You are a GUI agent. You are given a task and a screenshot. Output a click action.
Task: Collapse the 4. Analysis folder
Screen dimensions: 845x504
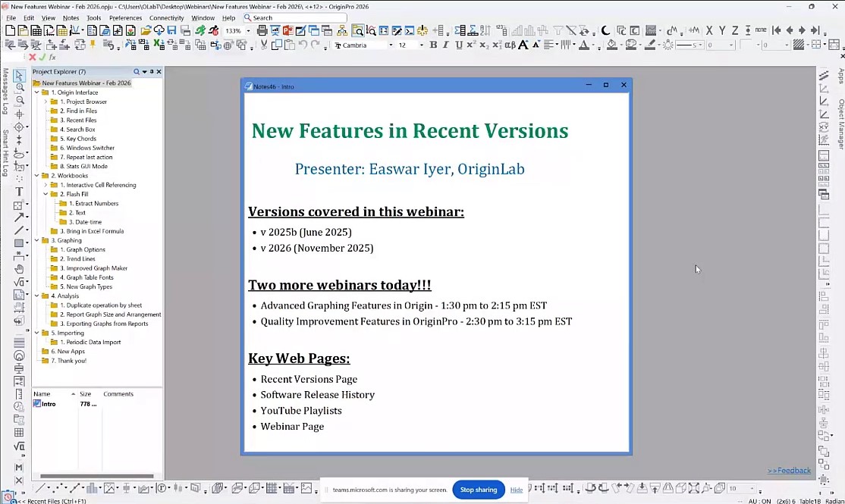tap(37, 296)
